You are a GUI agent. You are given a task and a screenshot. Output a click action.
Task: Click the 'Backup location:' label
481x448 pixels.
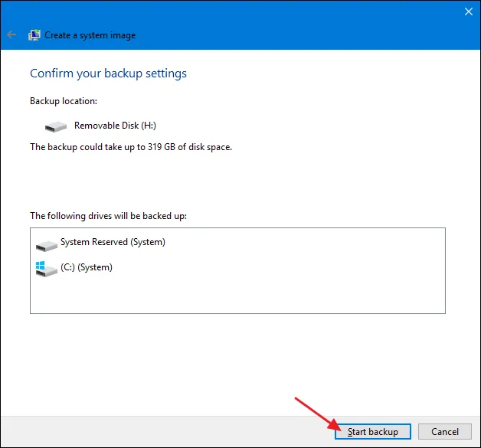point(64,101)
